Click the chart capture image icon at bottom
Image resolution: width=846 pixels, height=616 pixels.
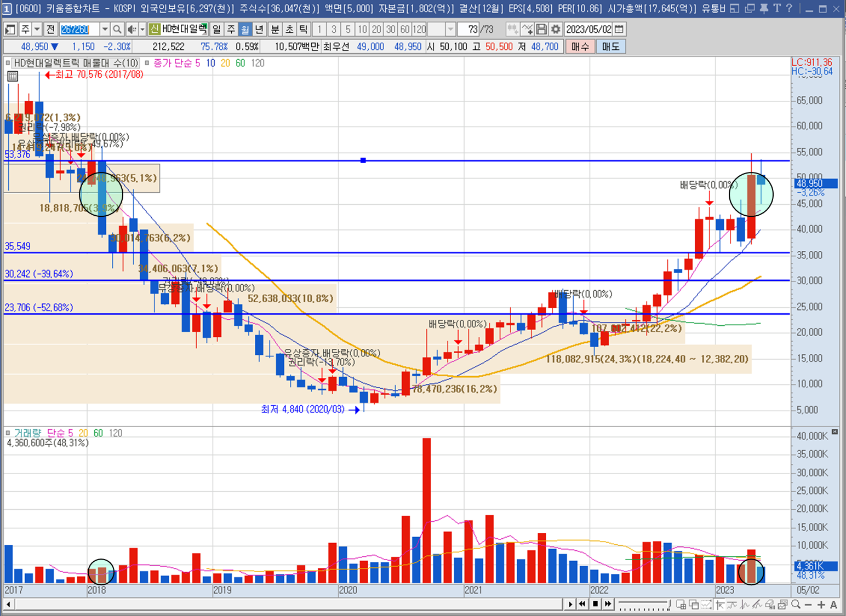click(x=783, y=605)
